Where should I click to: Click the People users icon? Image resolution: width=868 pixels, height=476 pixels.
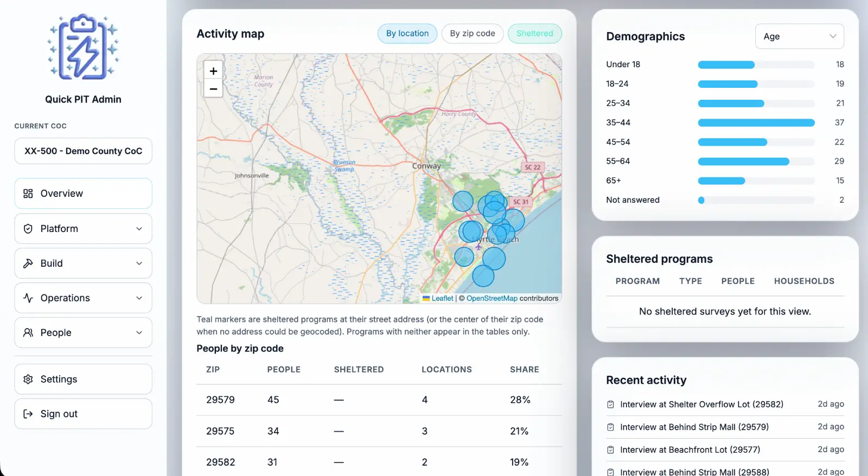28,333
